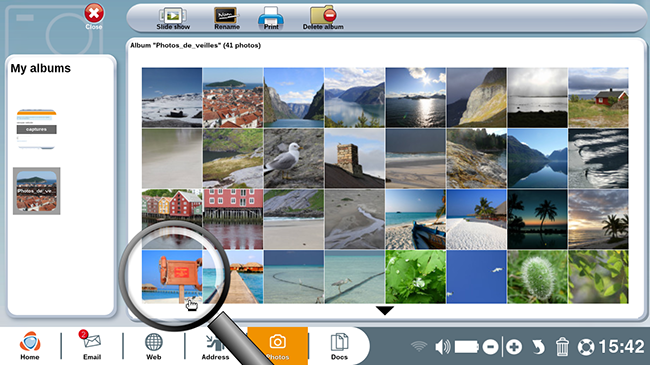
Task: Open the stone tower photo
Action: pyautogui.click(x=355, y=158)
